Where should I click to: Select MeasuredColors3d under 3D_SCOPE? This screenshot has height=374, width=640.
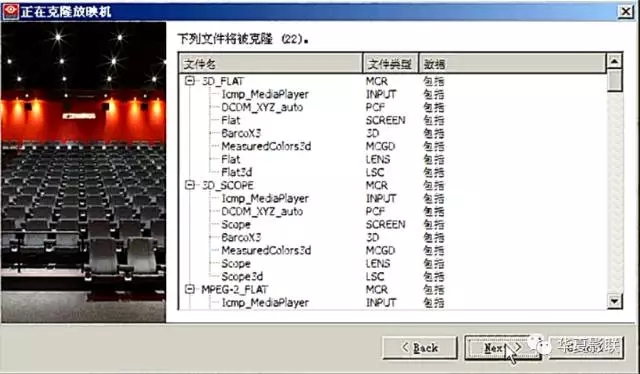pos(266,250)
